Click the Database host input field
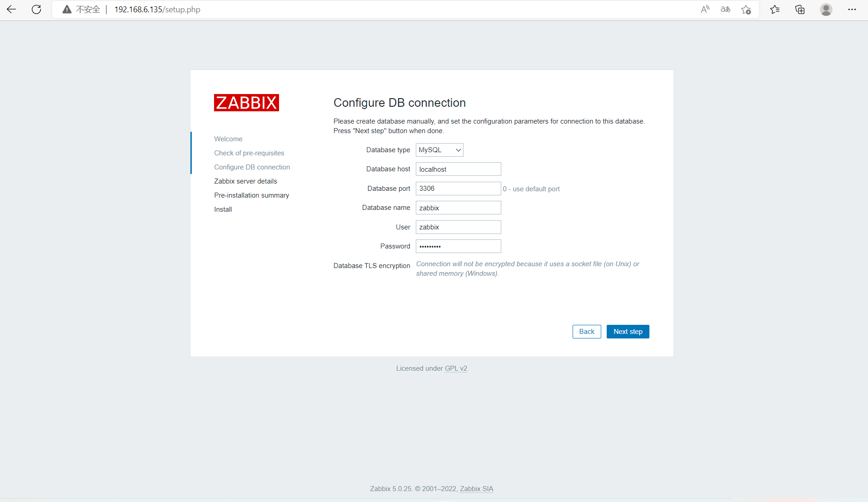The width and height of the screenshot is (868, 502). click(x=458, y=169)
